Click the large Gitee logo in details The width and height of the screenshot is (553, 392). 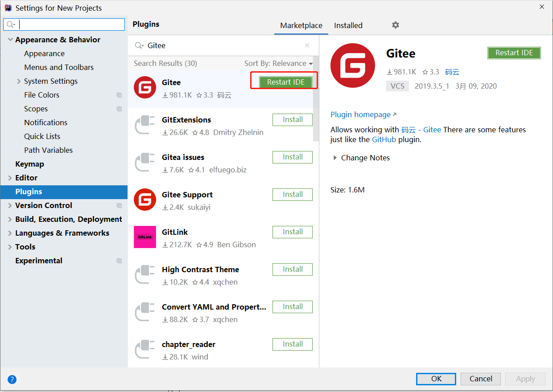coord(353,65)
